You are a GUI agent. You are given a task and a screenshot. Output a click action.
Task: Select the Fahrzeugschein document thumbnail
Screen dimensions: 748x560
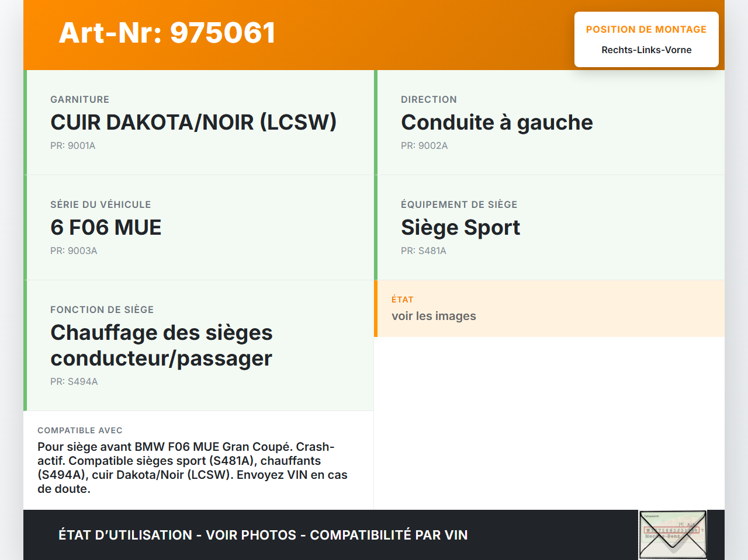[672, 534]
